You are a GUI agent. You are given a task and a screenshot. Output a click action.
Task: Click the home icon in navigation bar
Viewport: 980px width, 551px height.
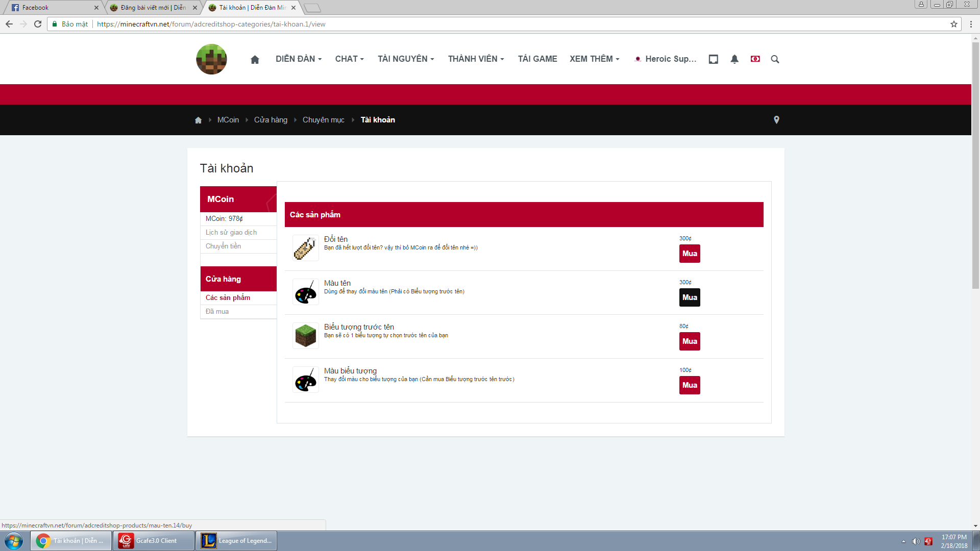pyautogui.click(x=255, y=59)
